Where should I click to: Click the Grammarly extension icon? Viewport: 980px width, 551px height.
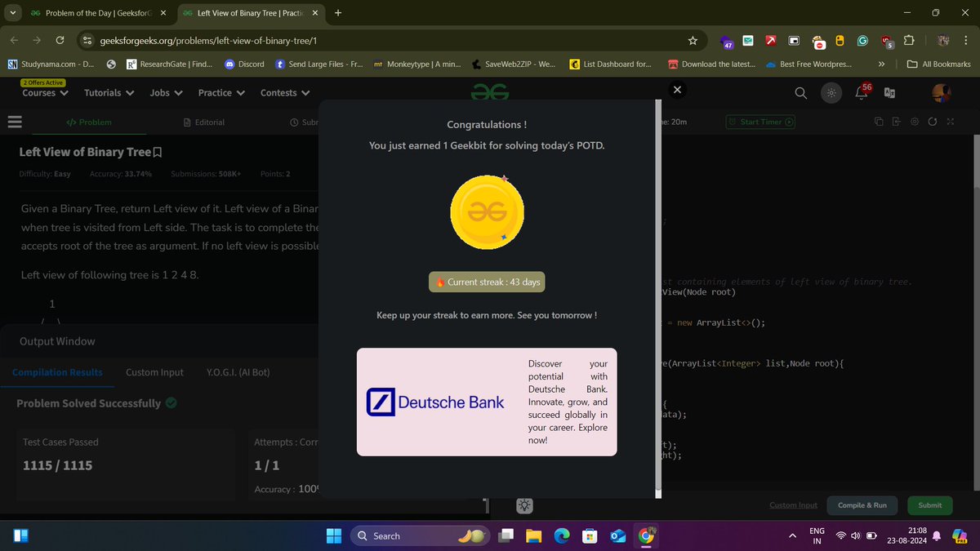click(862, 41)
